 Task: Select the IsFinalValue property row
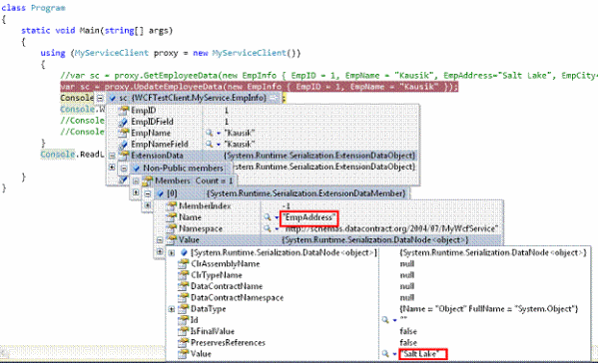pyautogui.click(x=378, y=331)
